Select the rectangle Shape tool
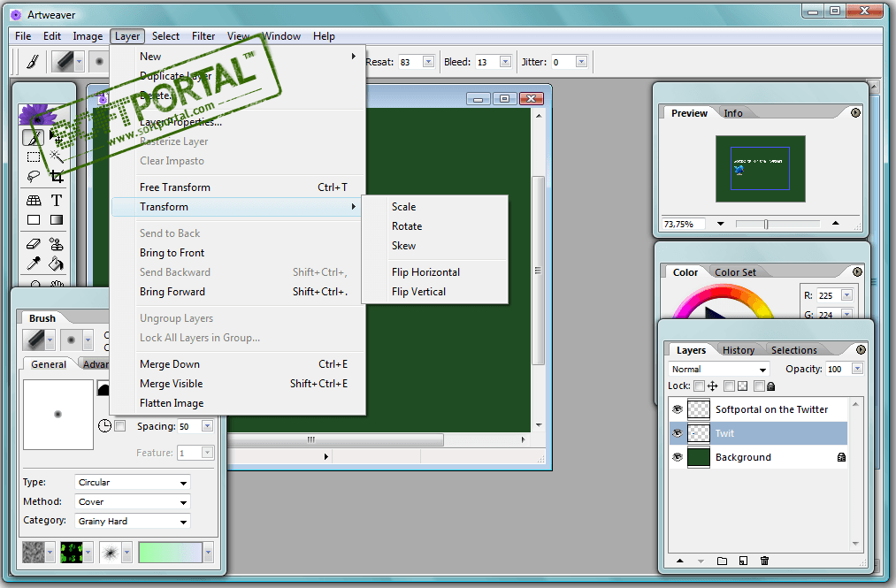 click(34, 220)
